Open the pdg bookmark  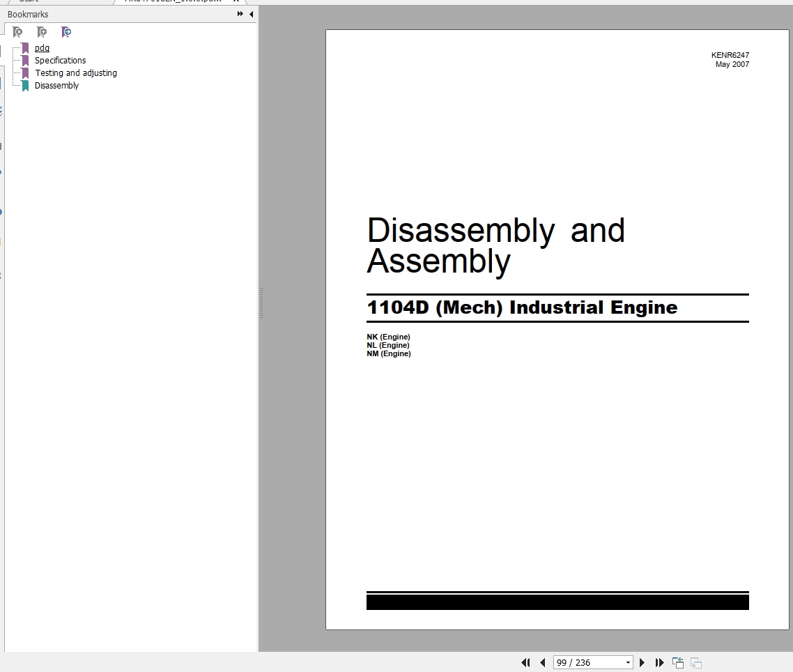[42, 48]
